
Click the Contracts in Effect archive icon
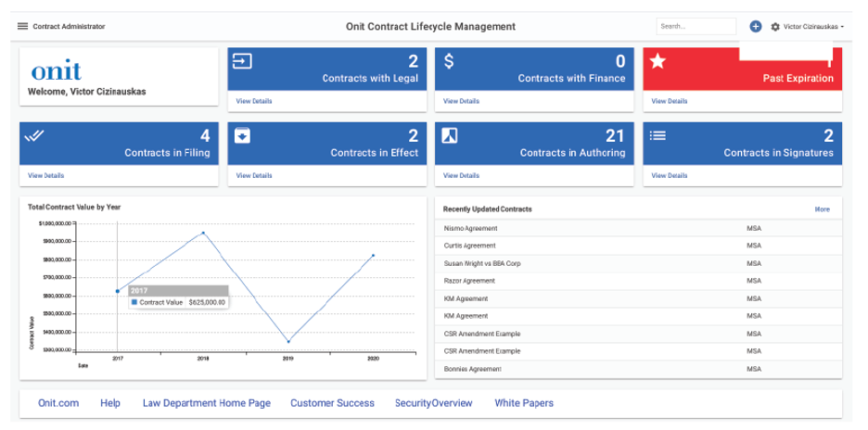(x=242, y=135)
